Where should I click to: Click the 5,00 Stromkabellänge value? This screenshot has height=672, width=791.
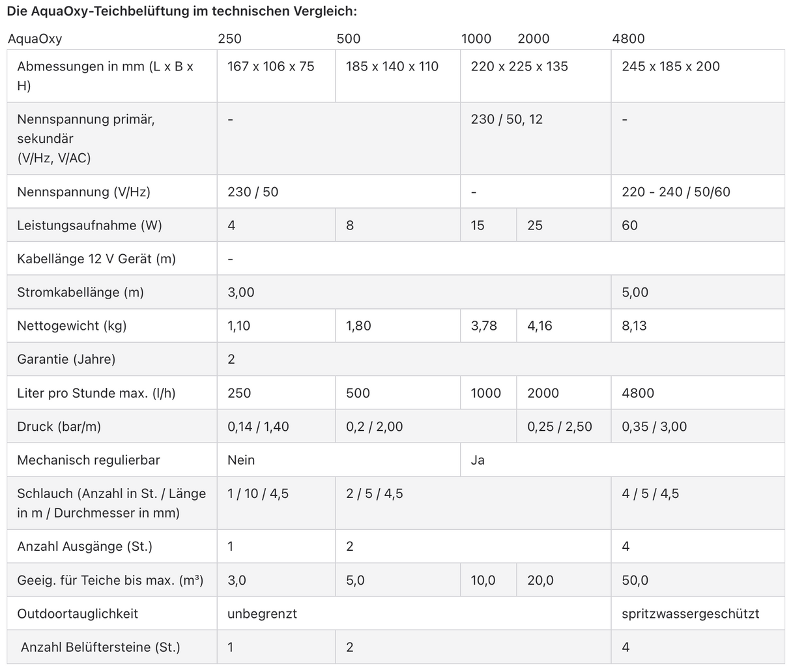pos(635,292)
